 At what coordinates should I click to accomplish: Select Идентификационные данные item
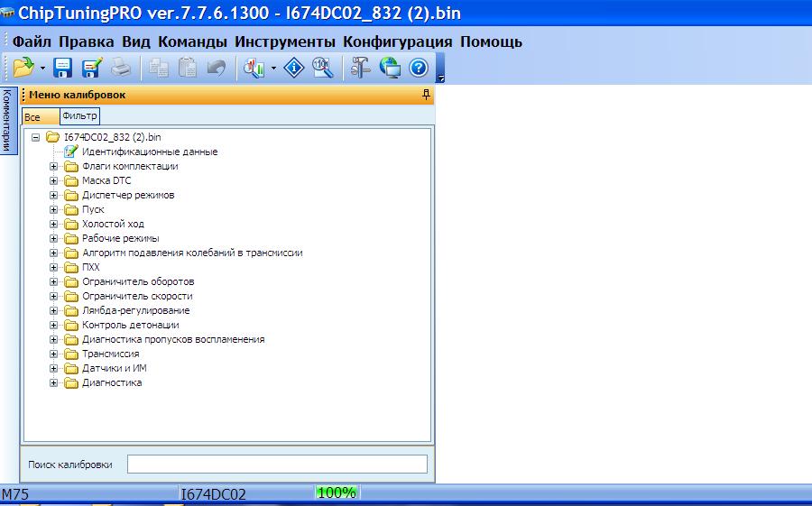(x=150, y=152)
